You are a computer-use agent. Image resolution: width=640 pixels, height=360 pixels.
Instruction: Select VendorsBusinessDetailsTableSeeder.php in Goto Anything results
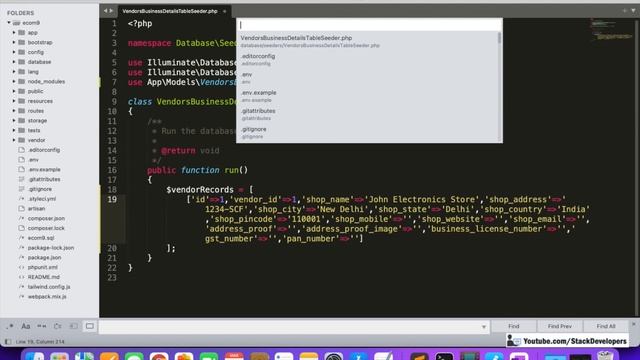click(x=367, y=41)
